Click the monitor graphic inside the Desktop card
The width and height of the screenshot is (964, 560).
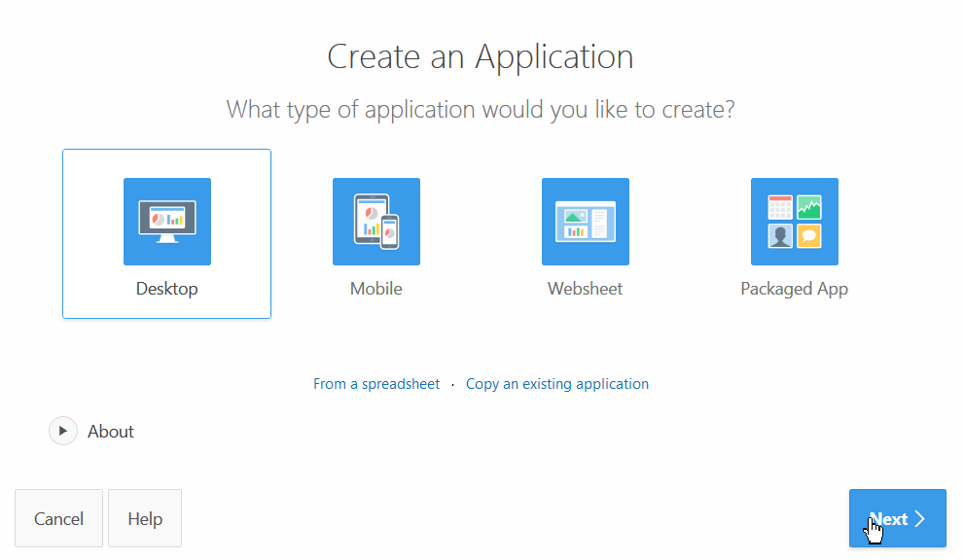tap(166, 219)
